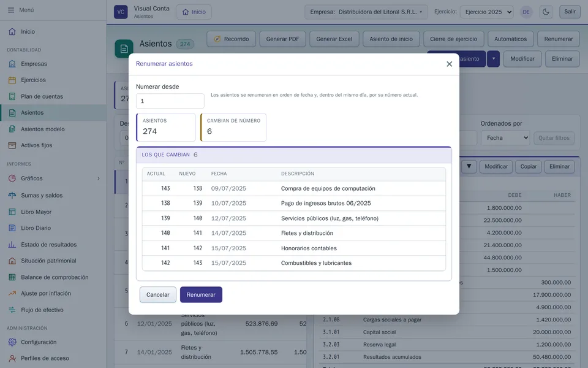
Task: Click the Sumas y saldos scale icon
Action: (12, 195)
